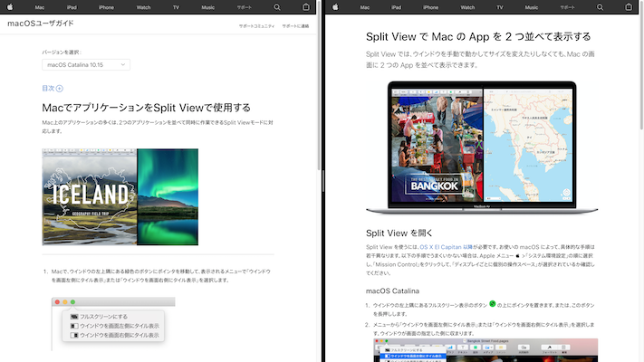The image size is (644, 362).
Task: Select Watch in the left window nav
Action: pyautogui.click(x=143, y=7)
